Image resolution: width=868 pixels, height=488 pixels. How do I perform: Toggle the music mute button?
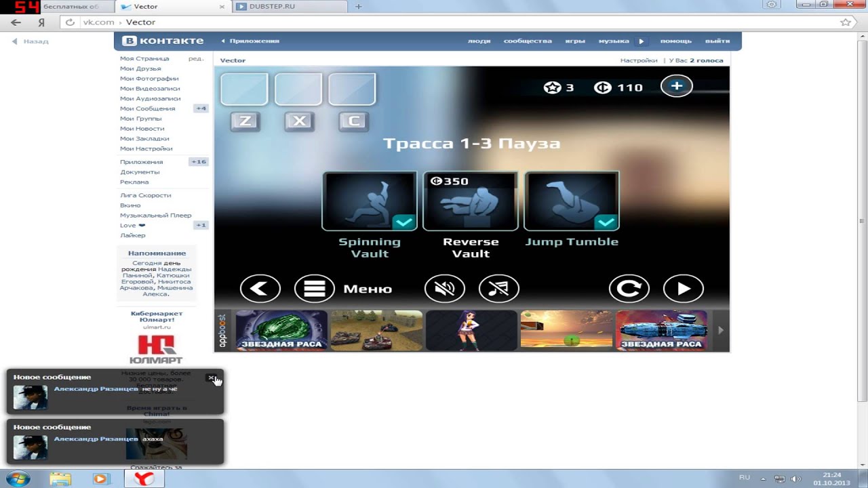[x=499, y=289]
